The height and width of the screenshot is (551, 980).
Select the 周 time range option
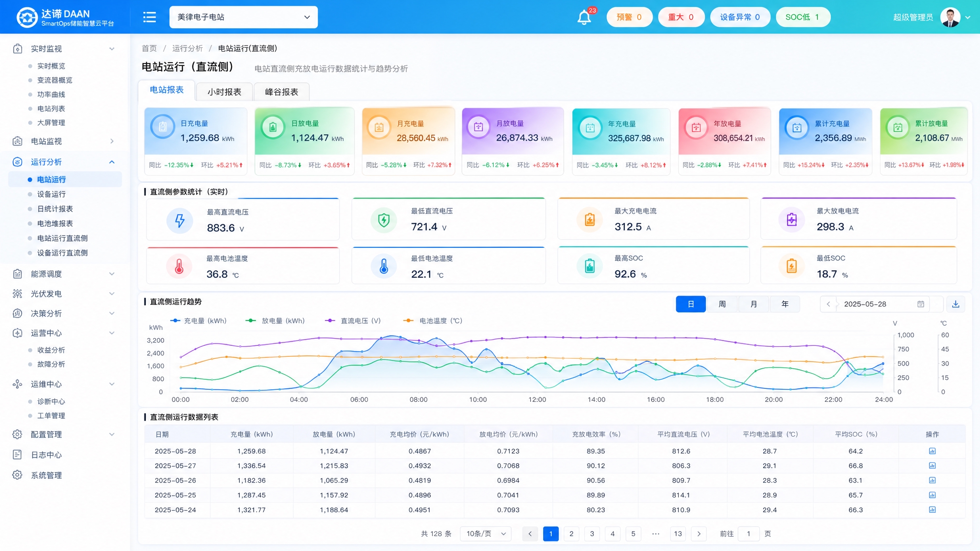722,304
